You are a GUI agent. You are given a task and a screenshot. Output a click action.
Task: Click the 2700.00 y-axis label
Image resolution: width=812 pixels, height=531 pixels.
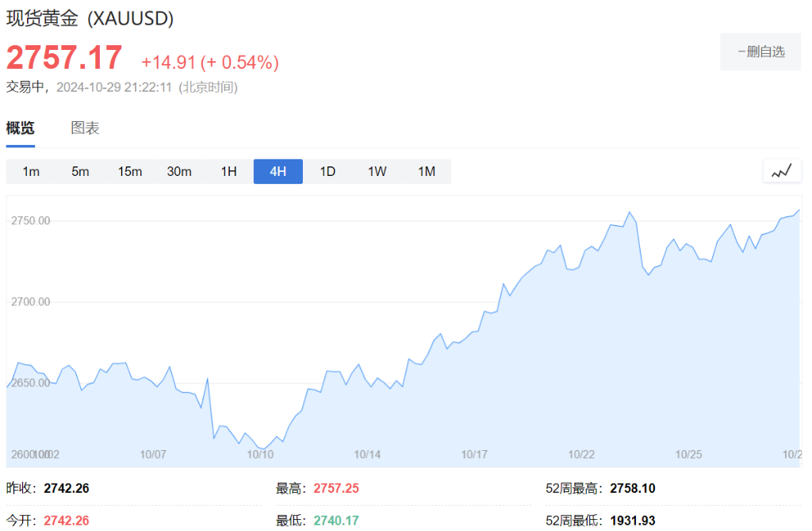(x=31, y=302)
